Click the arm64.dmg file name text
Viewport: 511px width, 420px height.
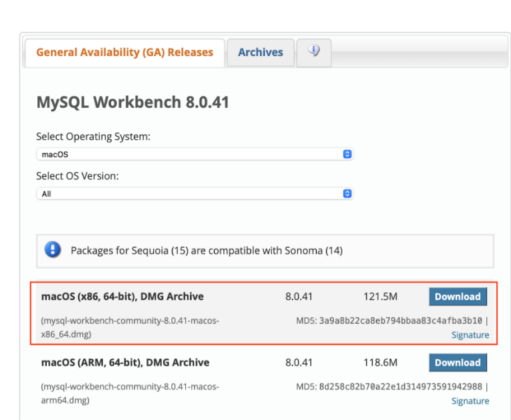coord(129,394)
